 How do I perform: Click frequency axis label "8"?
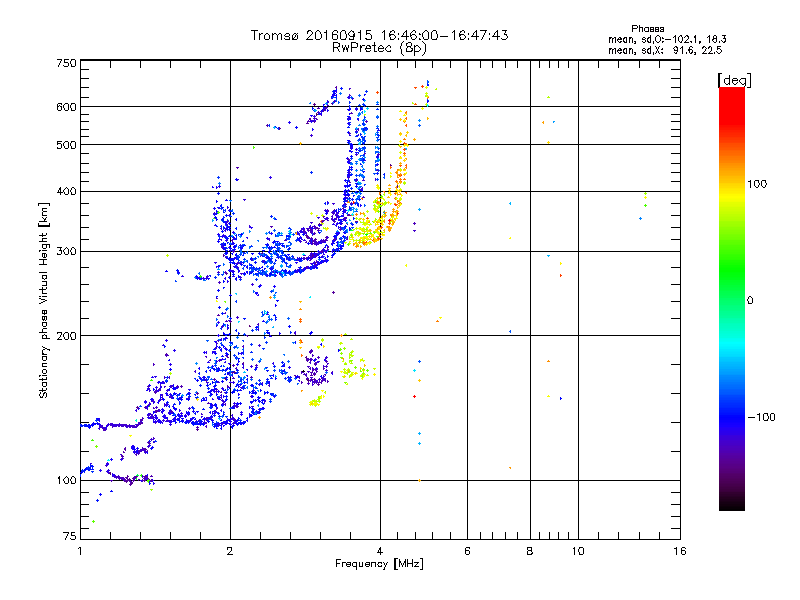point(530,551)
